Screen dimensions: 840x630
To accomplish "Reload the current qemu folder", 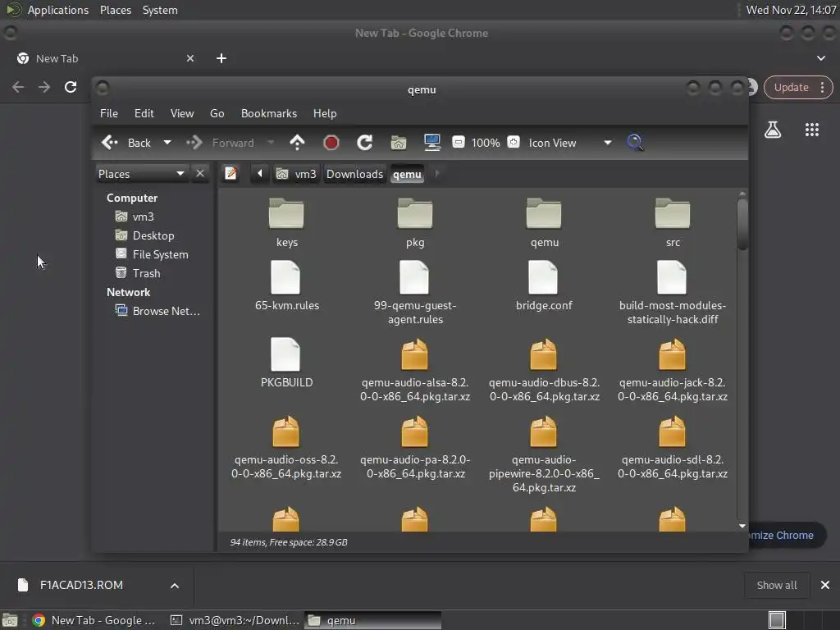I will [x=365, y=143].
